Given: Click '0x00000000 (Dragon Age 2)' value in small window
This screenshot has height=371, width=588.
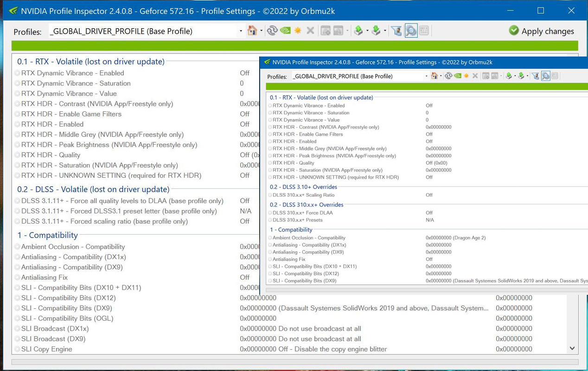Looking at the screenshot, I should 456,237.
